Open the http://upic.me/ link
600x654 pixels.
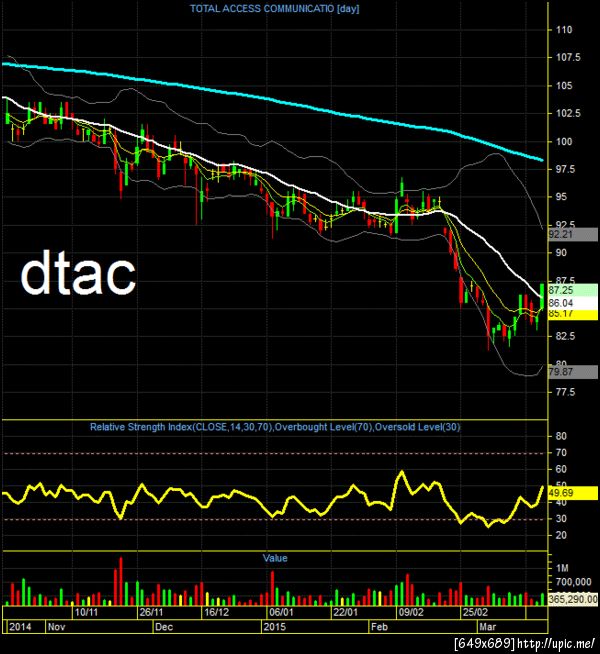556,644
